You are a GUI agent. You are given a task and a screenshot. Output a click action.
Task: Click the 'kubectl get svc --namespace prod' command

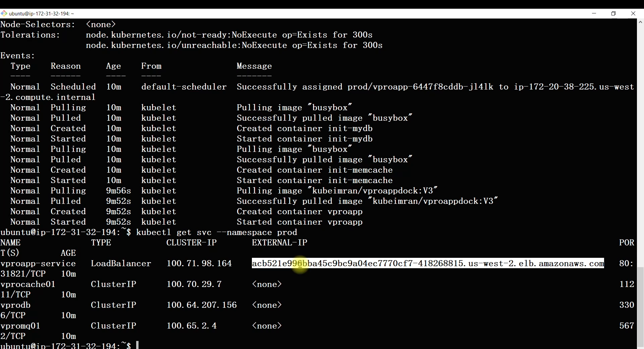217,232
